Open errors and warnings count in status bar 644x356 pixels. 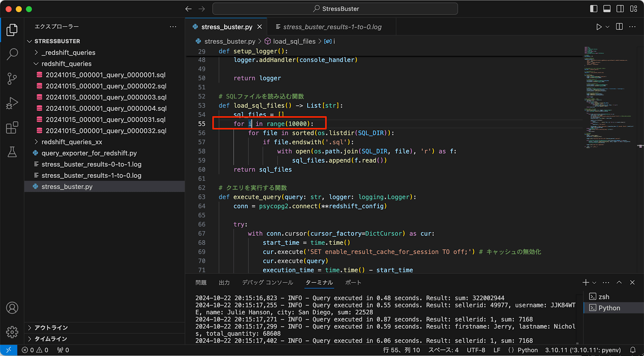click(x=35, y=350)
